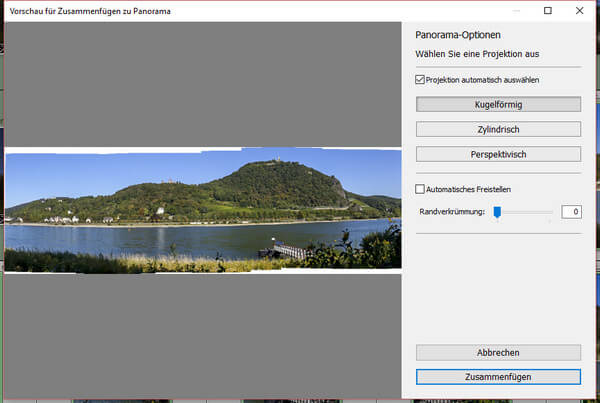This screenshot has width=600, height=403.
Task: Select the Kugelförmig projection
Action: tap(498, 104)
